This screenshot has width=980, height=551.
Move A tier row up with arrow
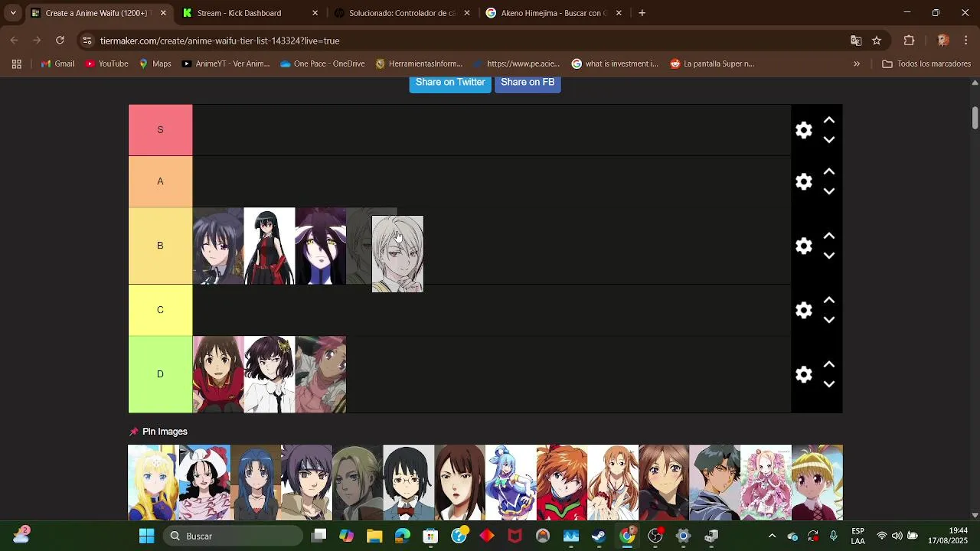click(x=829, y=171)
